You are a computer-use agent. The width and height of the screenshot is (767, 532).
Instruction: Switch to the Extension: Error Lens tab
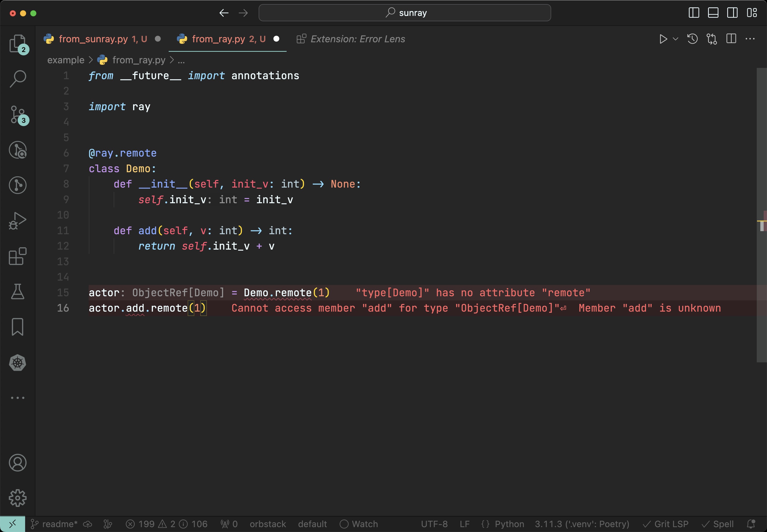pos(358,39)
